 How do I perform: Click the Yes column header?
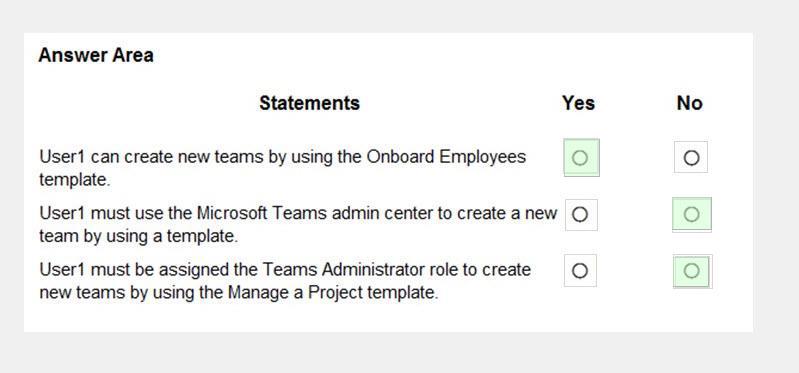click(x=578, y=103)
